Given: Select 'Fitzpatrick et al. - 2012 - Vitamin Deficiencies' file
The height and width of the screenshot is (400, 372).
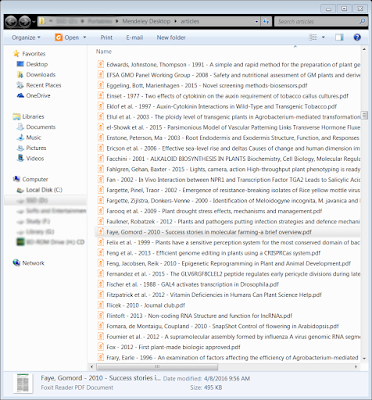Looking at the screenshot, I should pos(214,295).
